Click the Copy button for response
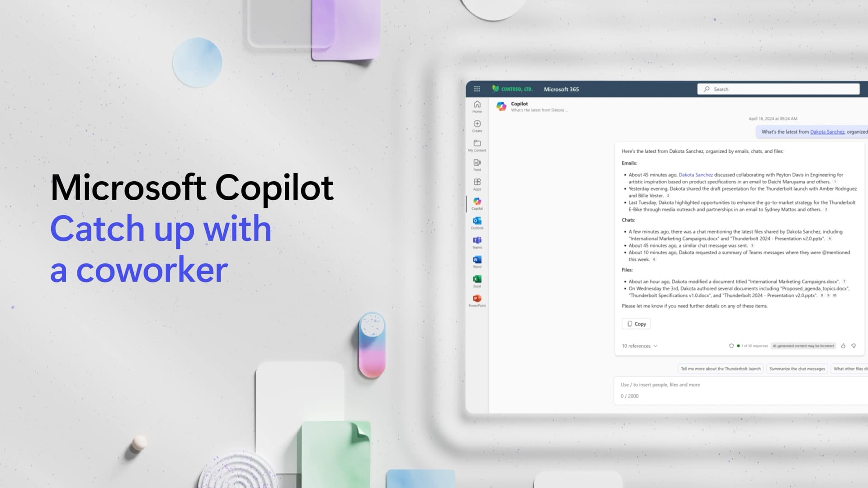The width and height of the screenshot is (868, 488). click(x=636, y=323)
